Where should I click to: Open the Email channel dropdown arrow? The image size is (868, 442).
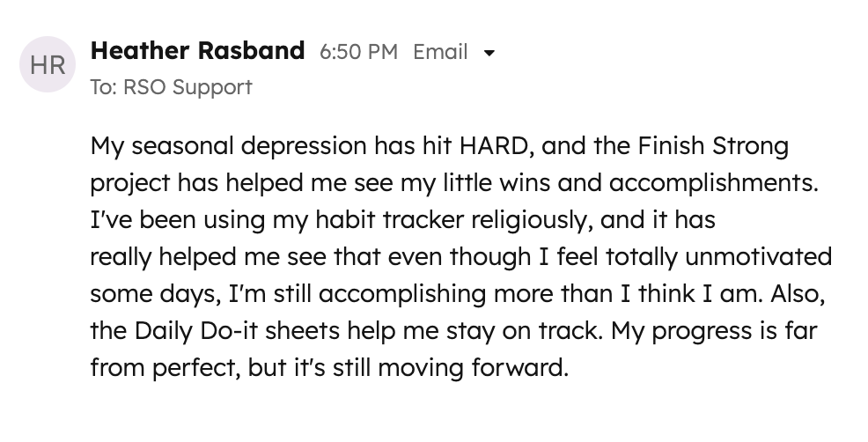[490, 53]
